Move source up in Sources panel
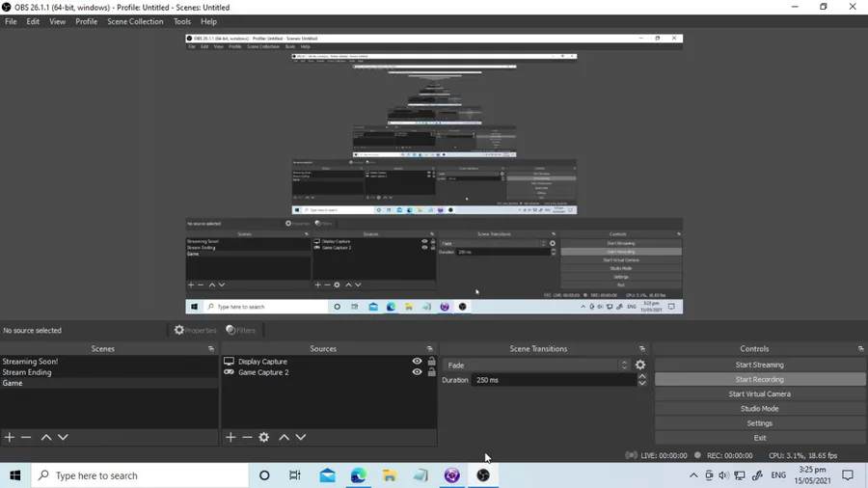This screenshot has height=488, width=868. point(284,437)
